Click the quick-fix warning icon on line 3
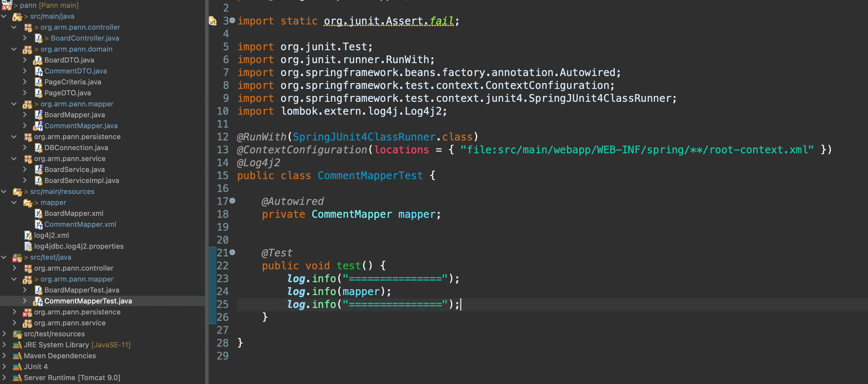This screenshot has height=384, width=868. tap(213, 21)
